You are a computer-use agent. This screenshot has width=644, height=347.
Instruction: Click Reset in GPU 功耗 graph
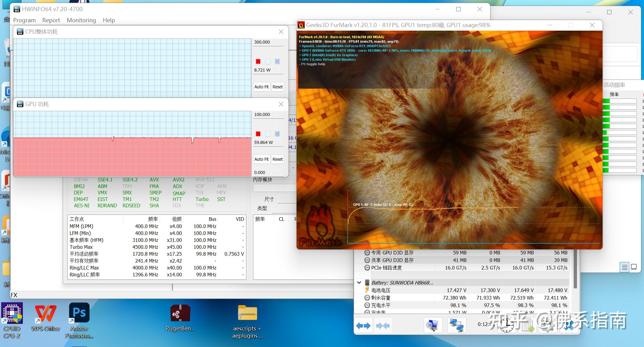click(277, 159)
